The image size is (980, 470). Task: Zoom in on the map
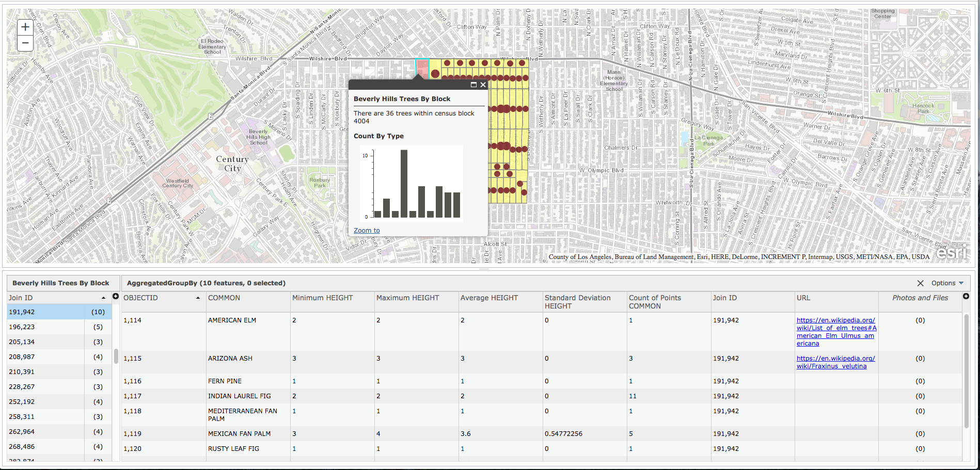pyautogui.click(x=25, y=27)
